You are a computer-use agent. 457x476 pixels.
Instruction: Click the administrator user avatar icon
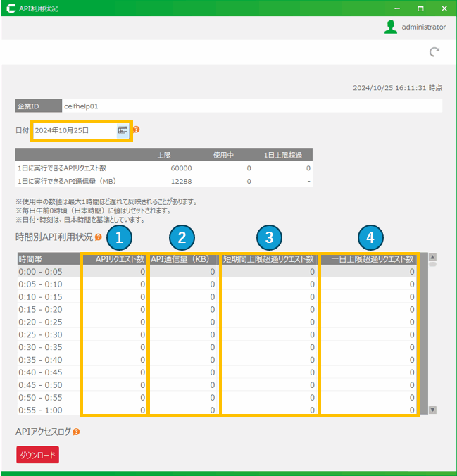391,27
